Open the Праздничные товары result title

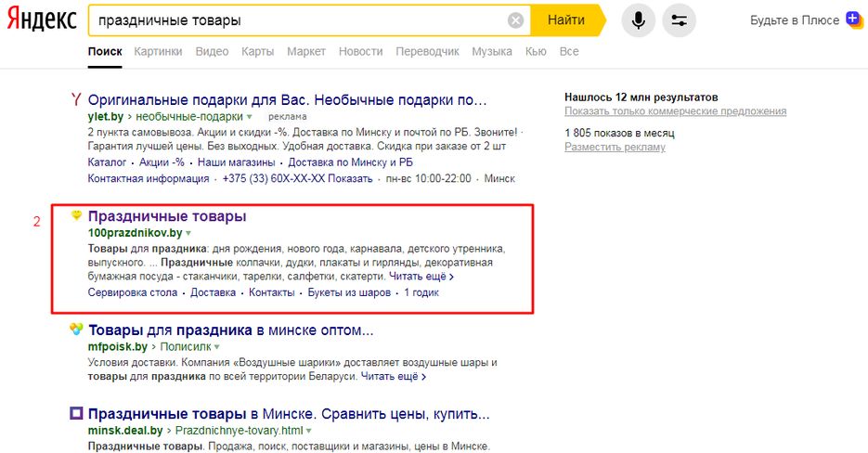(167, 216)
